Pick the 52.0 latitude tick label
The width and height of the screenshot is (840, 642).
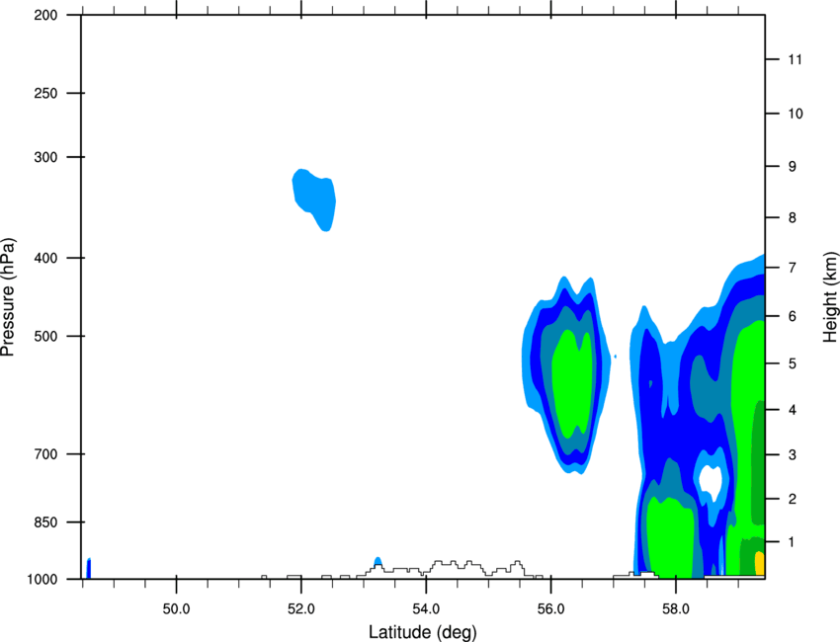301,609
